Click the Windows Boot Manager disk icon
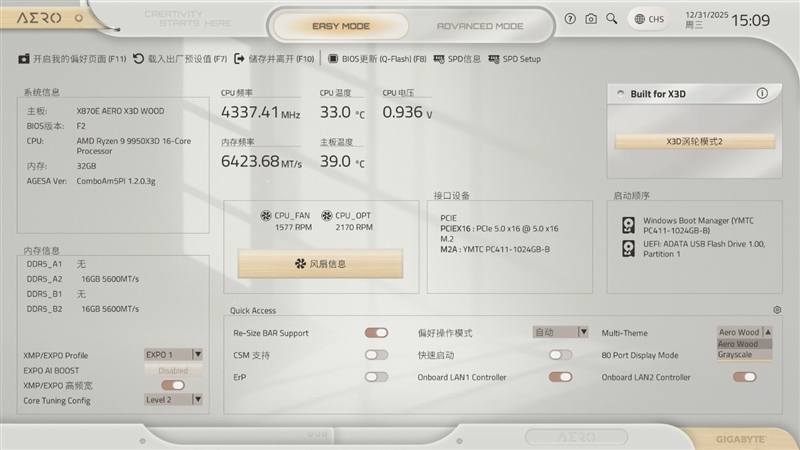 [x=629, y=225]
